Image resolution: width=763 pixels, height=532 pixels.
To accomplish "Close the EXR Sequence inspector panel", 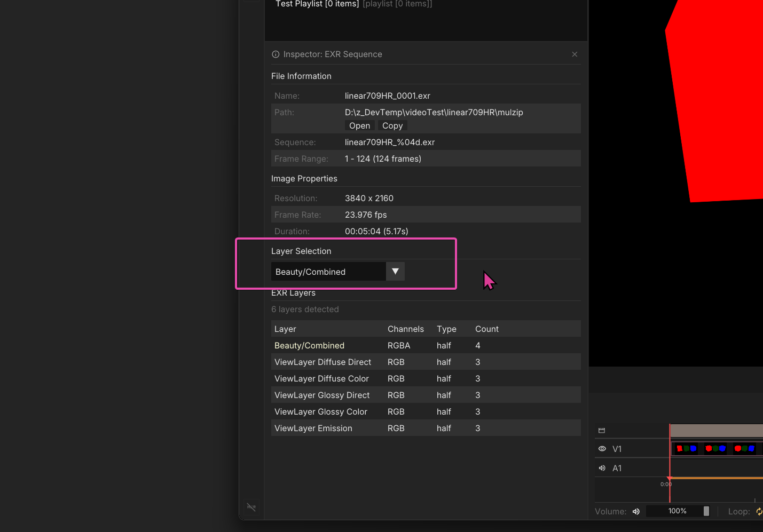I will 575,54.
